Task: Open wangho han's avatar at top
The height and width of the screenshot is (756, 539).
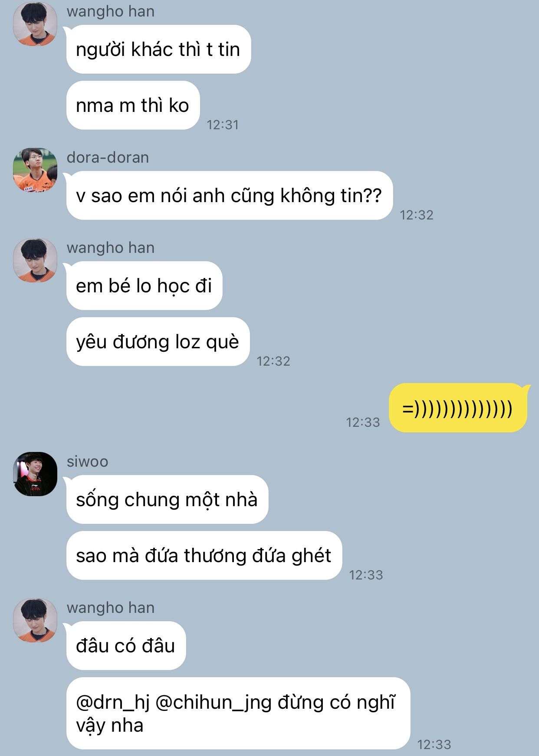Action: point(35,23)
